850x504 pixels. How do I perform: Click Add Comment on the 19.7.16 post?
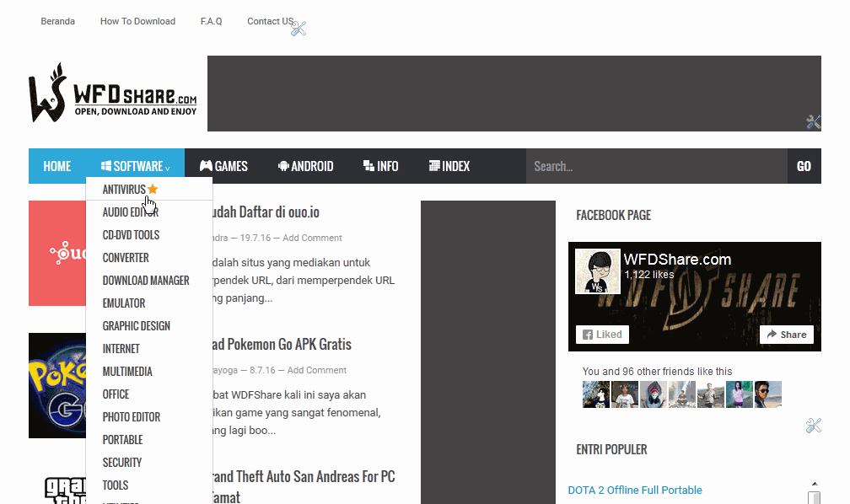tap(312, 238)
